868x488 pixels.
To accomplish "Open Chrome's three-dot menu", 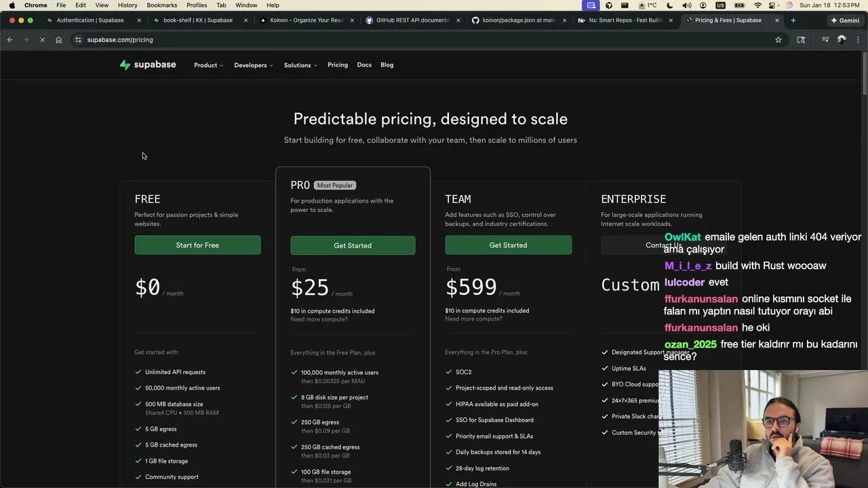I will point(858,40).
